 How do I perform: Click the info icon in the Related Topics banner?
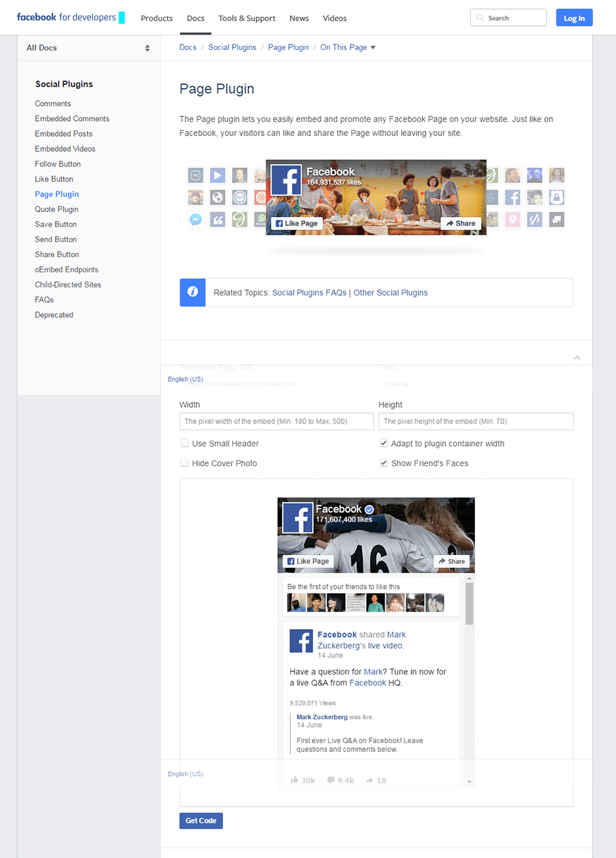[192, 292]
